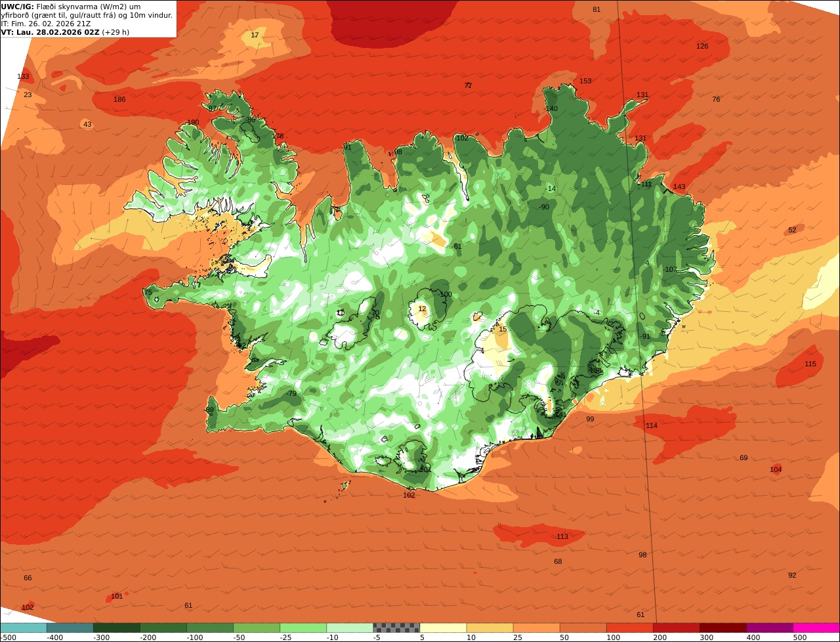840x642 pixels.
Task: Click the 50 to 100 orange legend swatch
Action: 583,628
